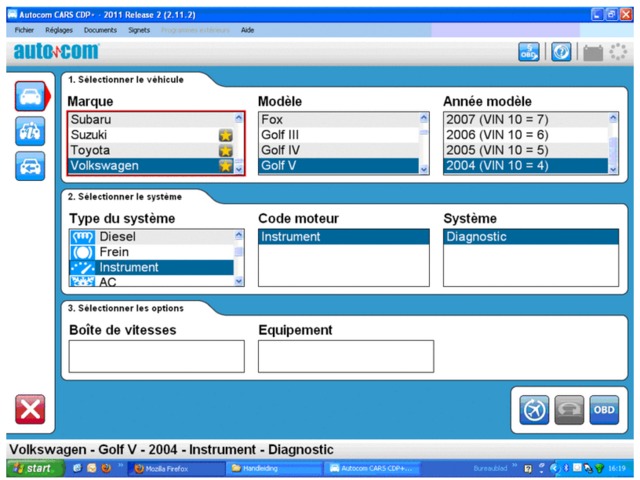
Task: Select Toyota in Marque list
Action: (151, 150)
